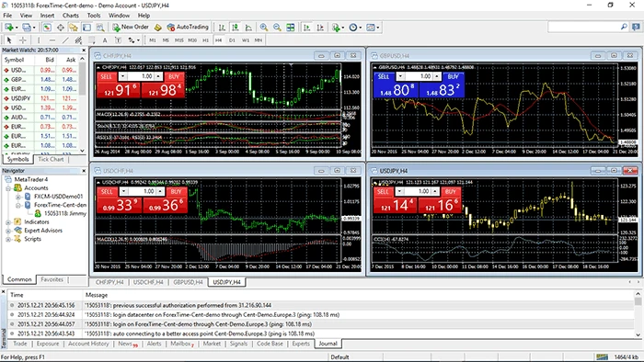Click the Market Watch vertical scrollbar
Image resolution: width=644 pixels, height=362 pixels.
point(82,105)
